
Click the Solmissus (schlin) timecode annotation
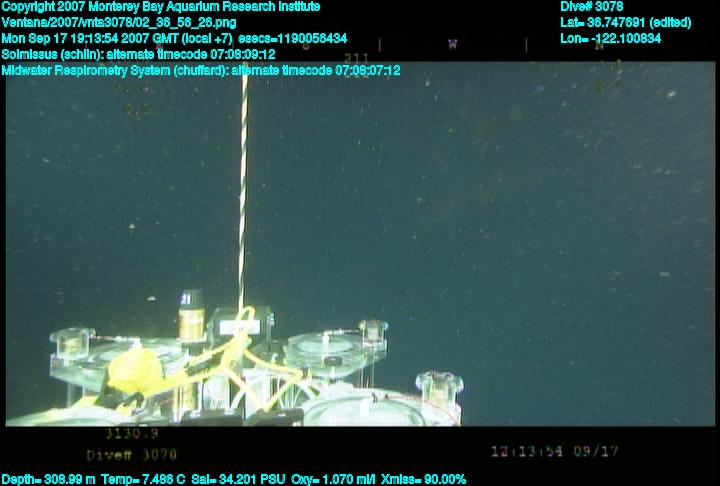(x=138, y=54)
